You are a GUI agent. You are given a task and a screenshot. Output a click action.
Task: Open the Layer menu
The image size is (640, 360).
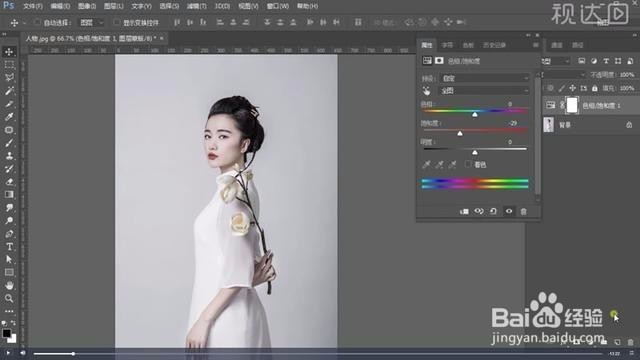(113, 6)
